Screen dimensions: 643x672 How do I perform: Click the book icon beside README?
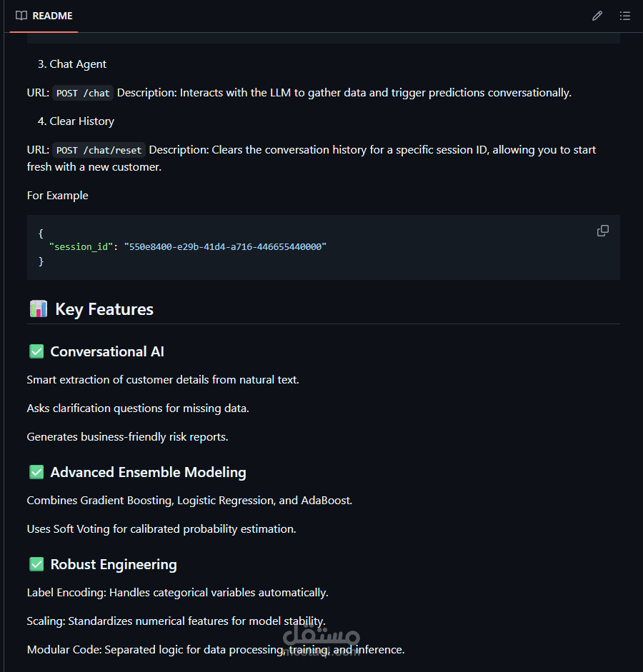[21, 16]
